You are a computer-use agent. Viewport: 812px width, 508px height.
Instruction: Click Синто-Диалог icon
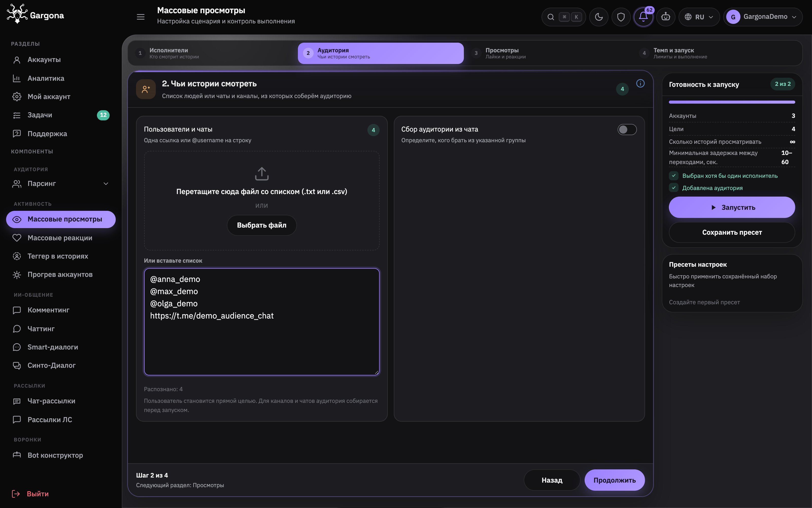17,366
